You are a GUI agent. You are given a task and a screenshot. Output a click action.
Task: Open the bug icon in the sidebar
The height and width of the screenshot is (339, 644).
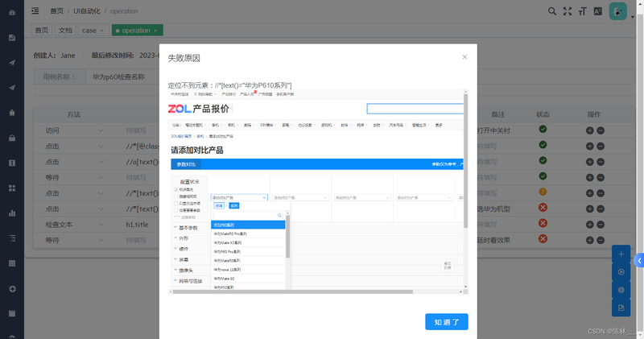coord(12,113)
